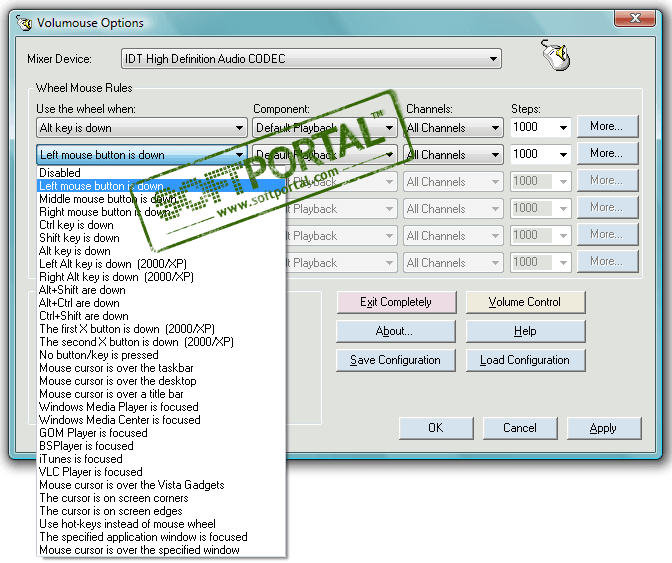Click the Cancel button

520,428
